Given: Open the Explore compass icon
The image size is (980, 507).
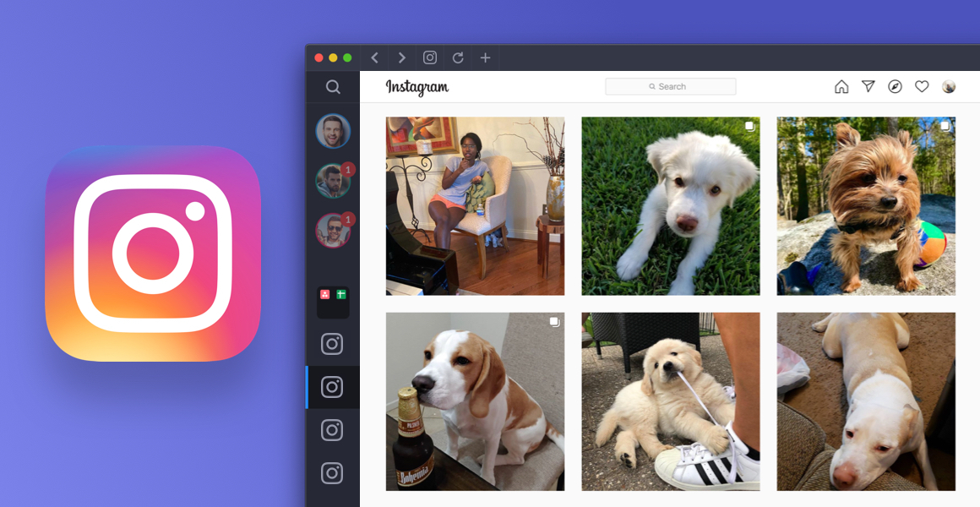Looking at the screenshot, I should (x=895, y=87).
